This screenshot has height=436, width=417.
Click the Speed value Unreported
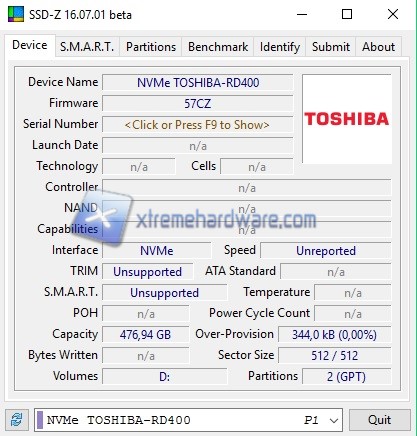click(x=326, y=251)
